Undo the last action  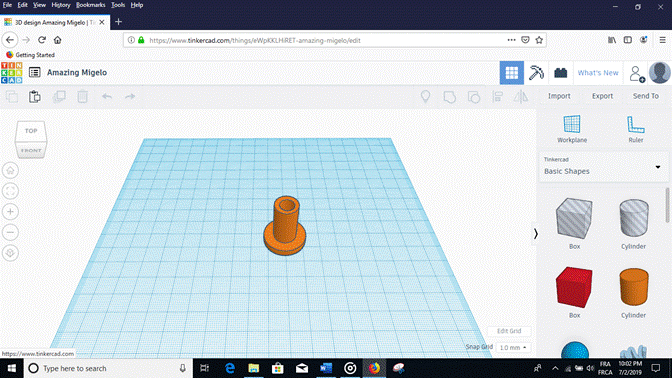pos(107,97)
